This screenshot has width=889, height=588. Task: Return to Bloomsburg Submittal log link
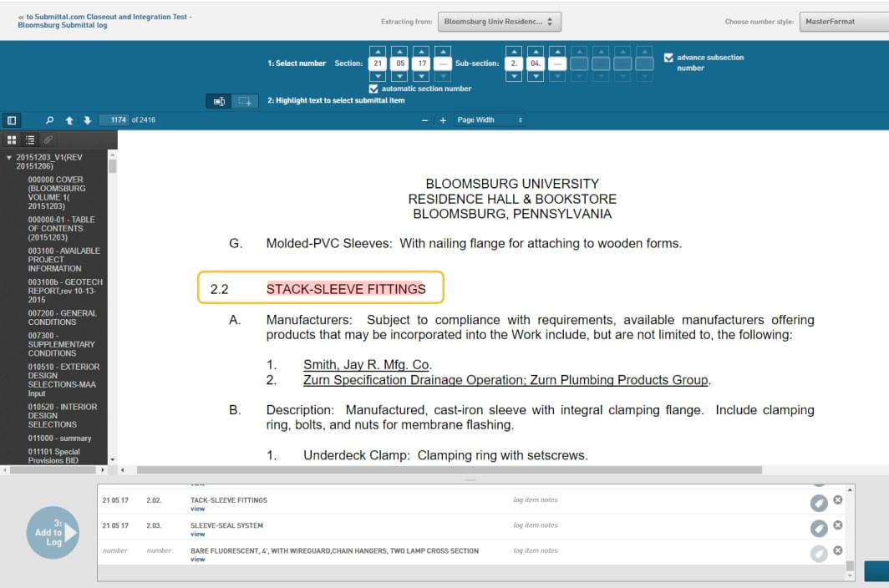(62, 25)
